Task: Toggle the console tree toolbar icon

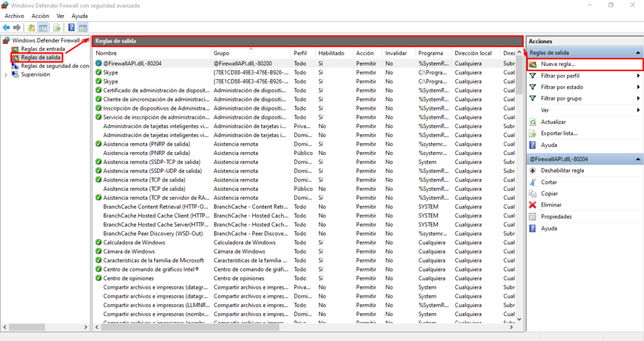Action: (43, 28)
